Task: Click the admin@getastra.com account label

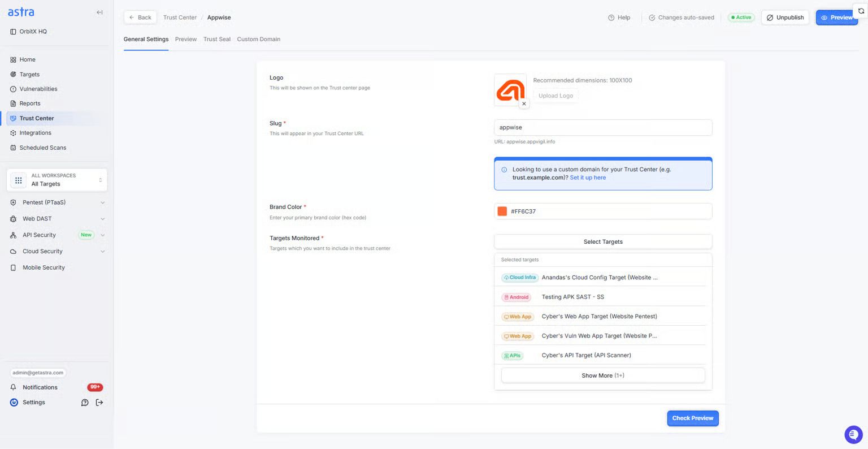Action: pyautogui.click(x=38, y=373)
